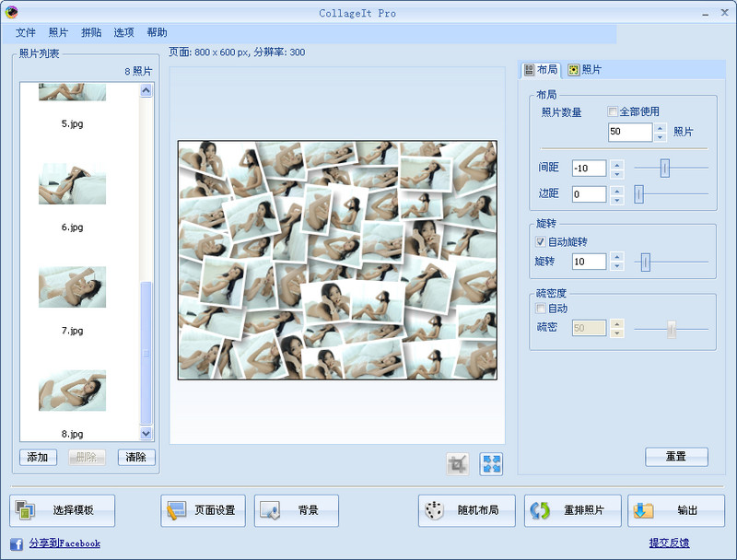Click the photo list scrollbar thumb

tap(146, 353)
